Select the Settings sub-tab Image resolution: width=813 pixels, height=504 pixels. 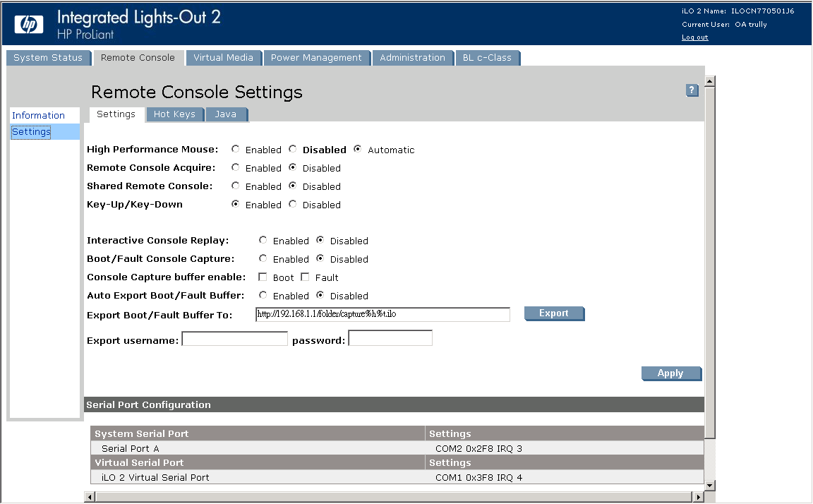pos(116,114)
